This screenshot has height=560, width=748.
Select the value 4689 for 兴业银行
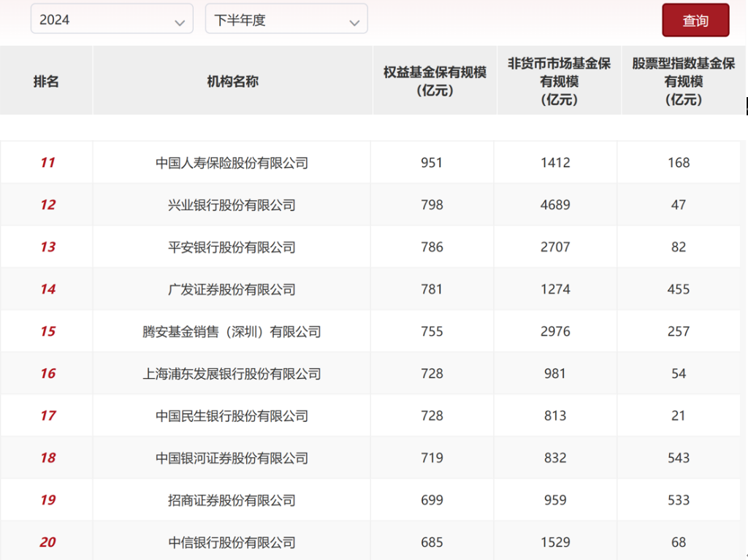pyautogui.click(x=555, y=204)
